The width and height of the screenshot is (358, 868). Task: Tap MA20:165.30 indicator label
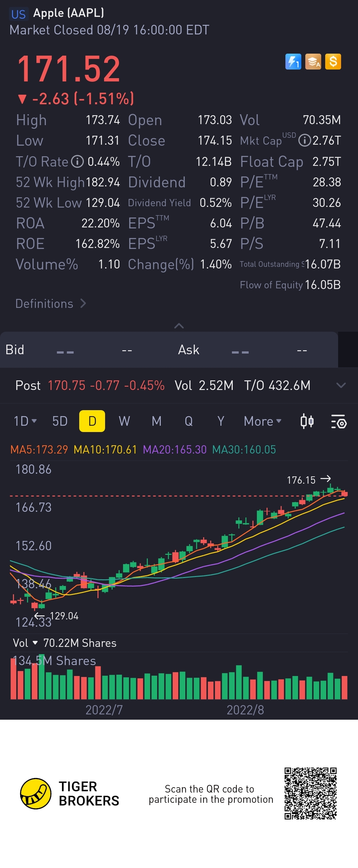[175, 450]
